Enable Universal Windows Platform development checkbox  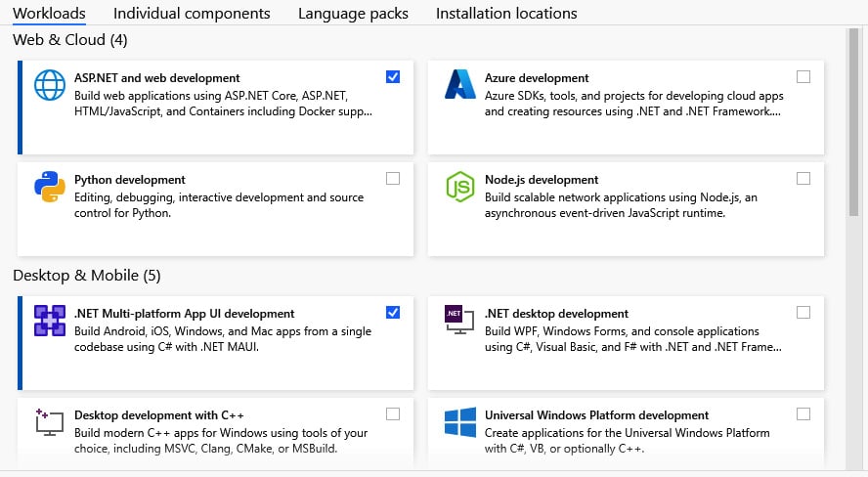pos(803,414)
